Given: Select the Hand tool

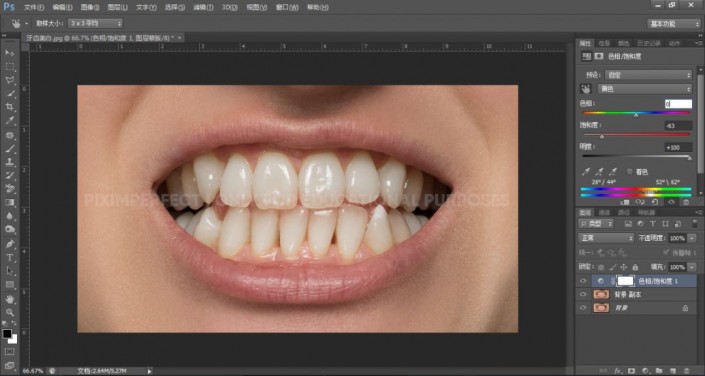Looking at the screenshot, I should [10, 299].
